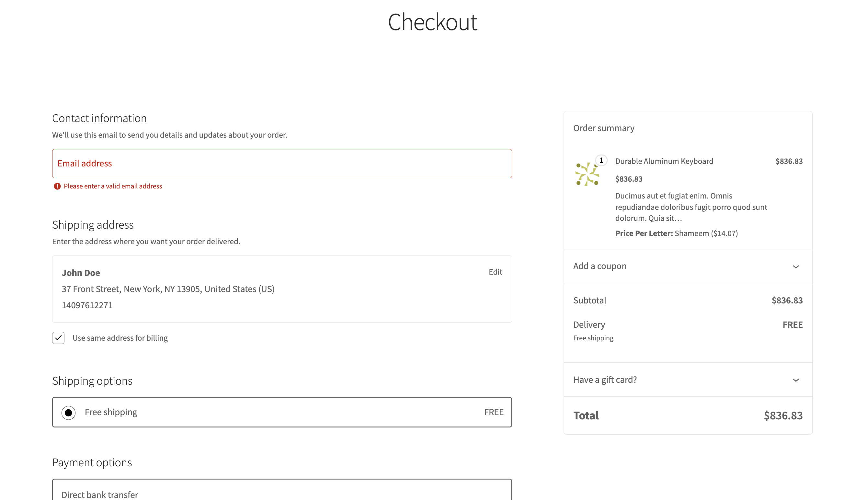Click the Shipping options heading
Viewport: 868px width, 500px height.
tap(92, 381)
